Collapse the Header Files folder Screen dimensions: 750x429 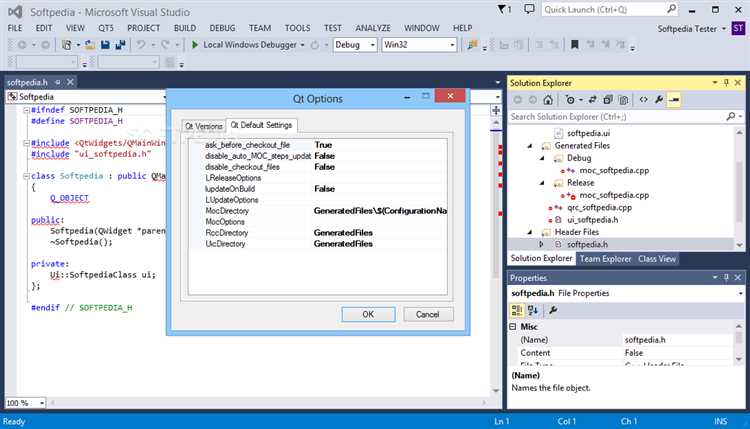pyautogui.click(x=529, y=232)
